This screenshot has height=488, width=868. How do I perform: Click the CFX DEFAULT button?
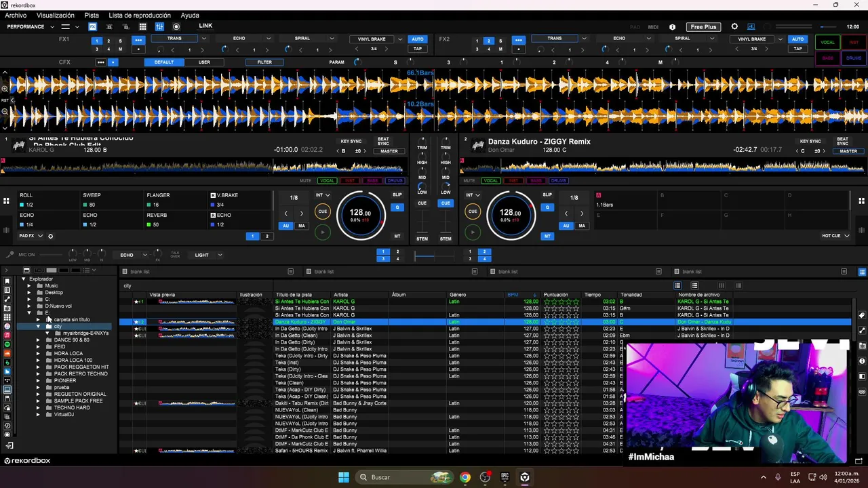click(163, 62)
